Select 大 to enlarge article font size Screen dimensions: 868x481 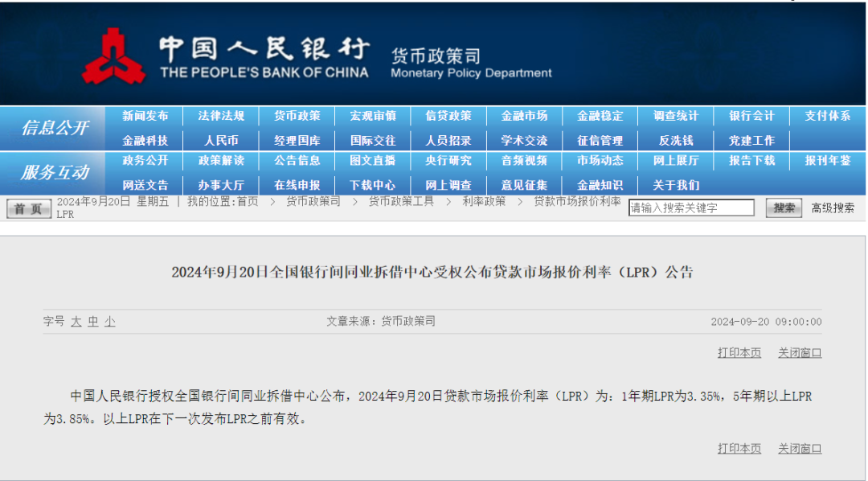74,320
